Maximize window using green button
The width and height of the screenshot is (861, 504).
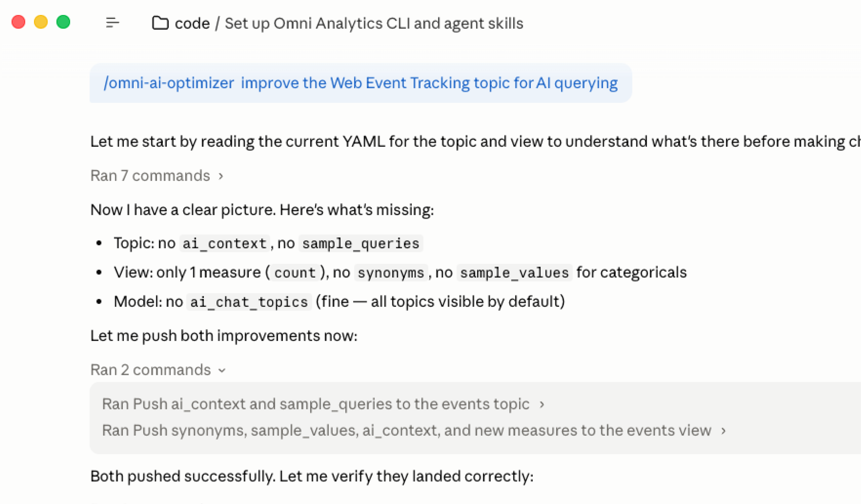(63, 22)
